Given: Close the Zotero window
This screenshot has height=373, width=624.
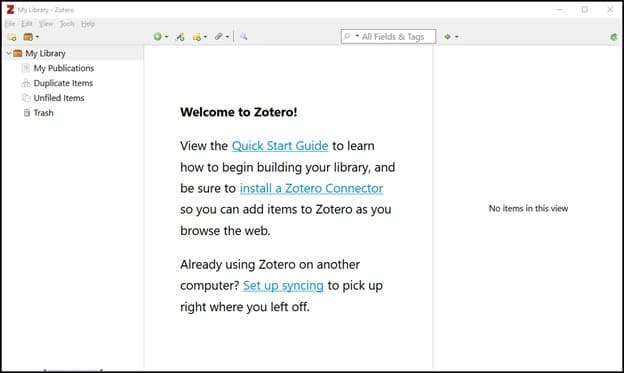Looking at the screenshot, I should click(x=610, y=10).
